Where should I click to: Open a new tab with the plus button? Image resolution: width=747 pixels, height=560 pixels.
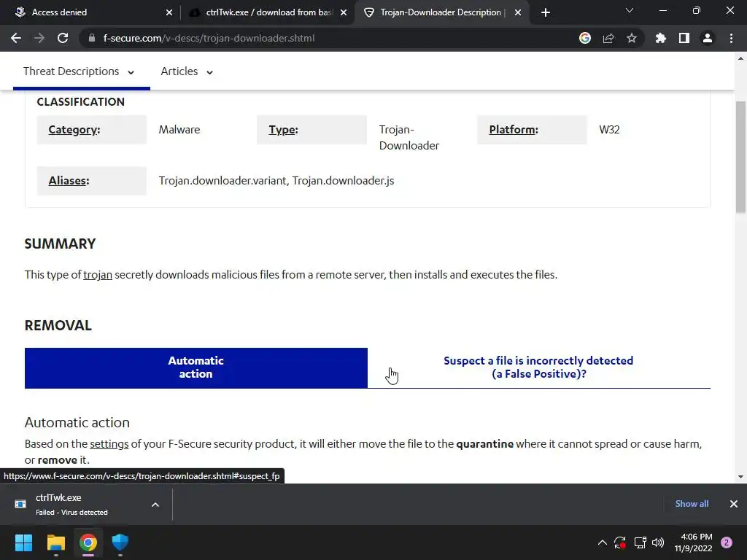[x=546, y=12]
